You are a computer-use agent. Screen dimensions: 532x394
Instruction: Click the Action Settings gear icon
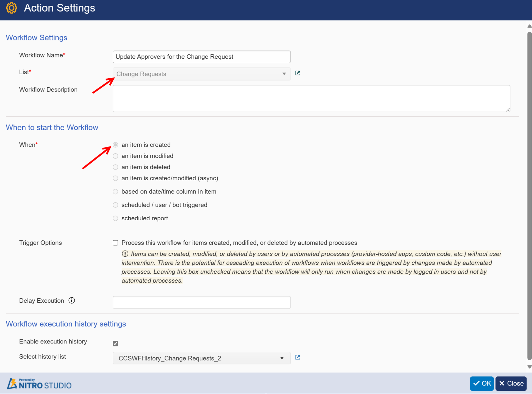(12, 8)
